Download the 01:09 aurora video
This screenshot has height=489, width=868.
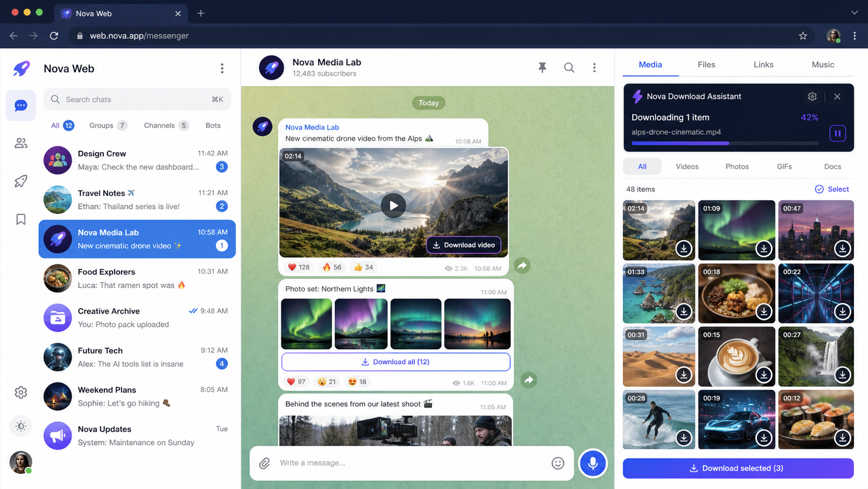tap(764, 248)
